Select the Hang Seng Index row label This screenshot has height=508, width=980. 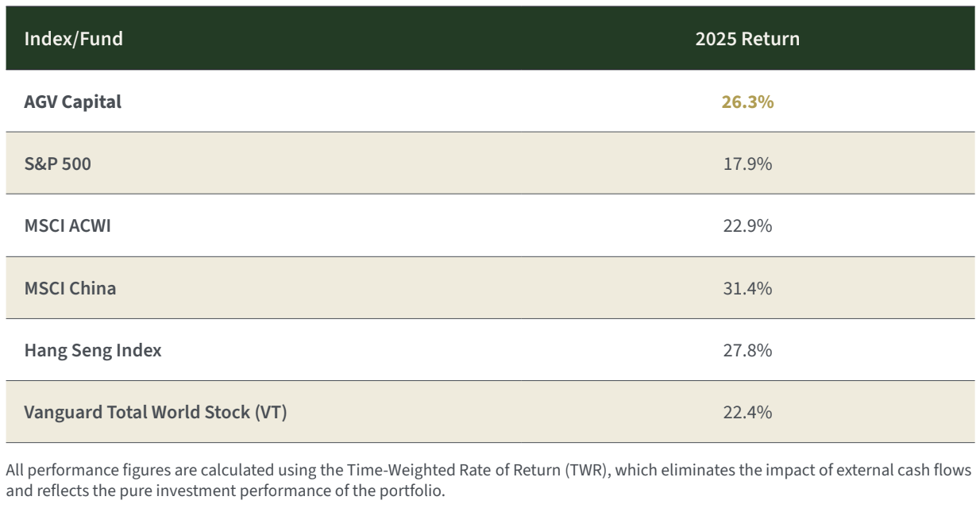(93, 350)
